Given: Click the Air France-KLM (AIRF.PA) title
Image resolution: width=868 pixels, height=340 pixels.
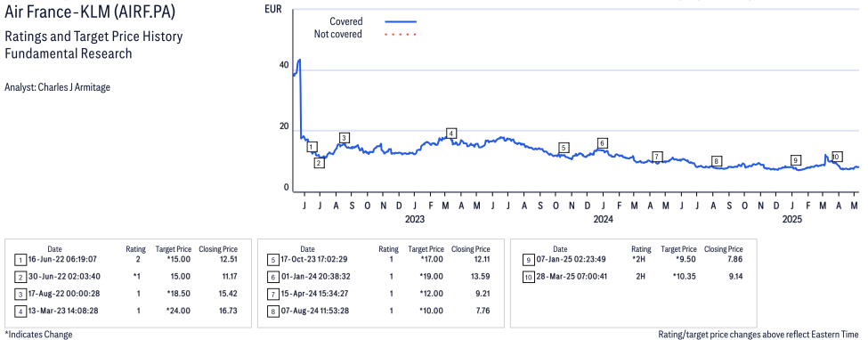Looking at the screenshot, I should (x=92, y=12).
